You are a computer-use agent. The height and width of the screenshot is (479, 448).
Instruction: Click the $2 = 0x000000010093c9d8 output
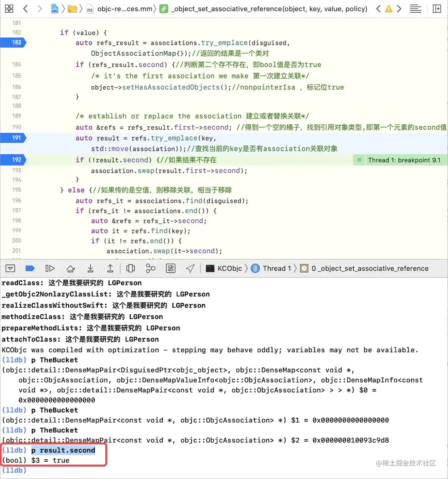[340, 440]
